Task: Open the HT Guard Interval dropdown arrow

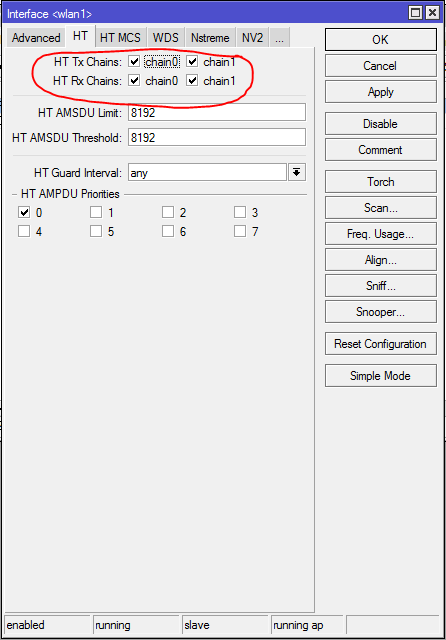Action: 297,172
